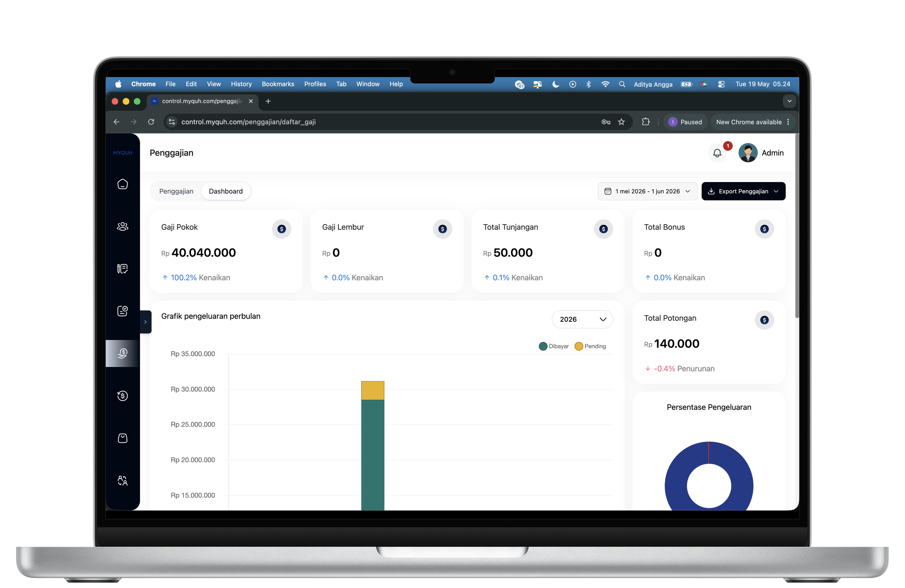The width and height of the screenshot is (905, 588).
Task: Open the Chrome extensions puzzle icon
Action: (x=646, y=122)
